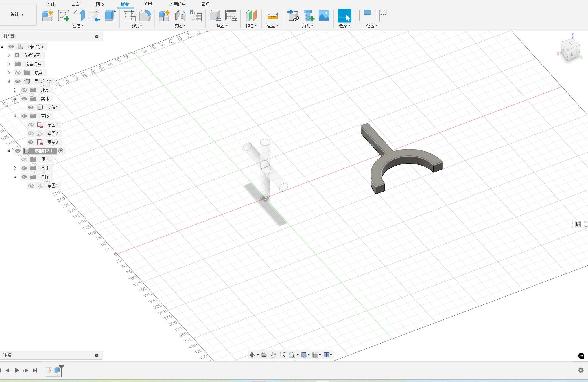Image resolution: width=588 pixels, height=382 pixels.
Task: Switch to the 曲面 tab
Action: pos(75,4)
